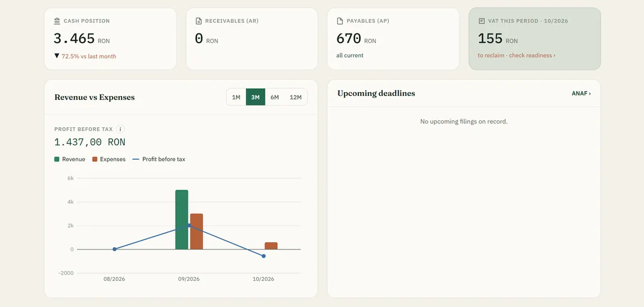The height and width of the screenshot is (307, 644).
Task: Open the Receivables card value 0 RON
Action: (x=207, y=39)
